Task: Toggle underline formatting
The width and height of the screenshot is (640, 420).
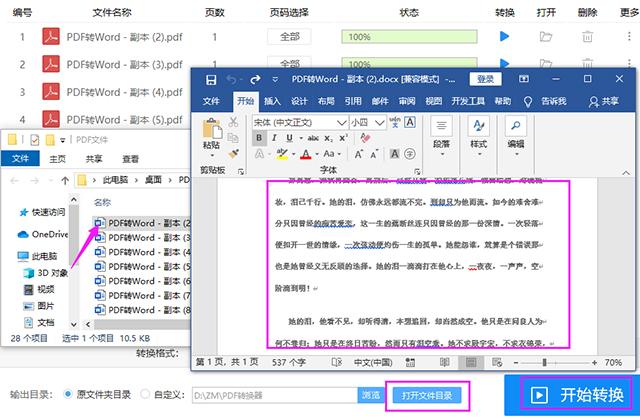Action: point(289,138)
